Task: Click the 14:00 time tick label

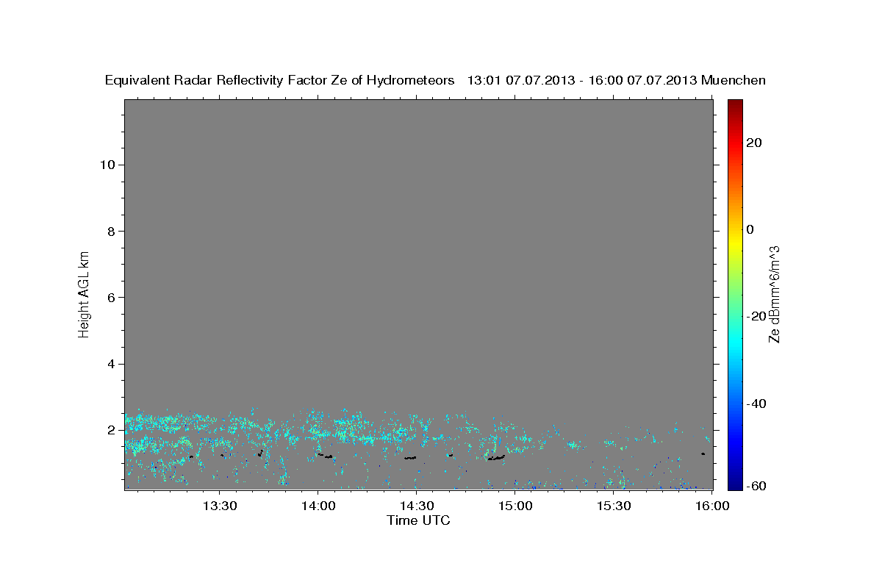Action: click(x=318, y=506)
